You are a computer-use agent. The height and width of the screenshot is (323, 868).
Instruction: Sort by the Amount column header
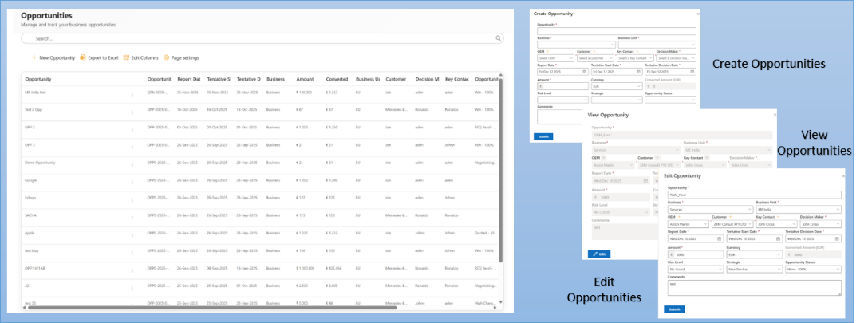[x=305, y=79]
